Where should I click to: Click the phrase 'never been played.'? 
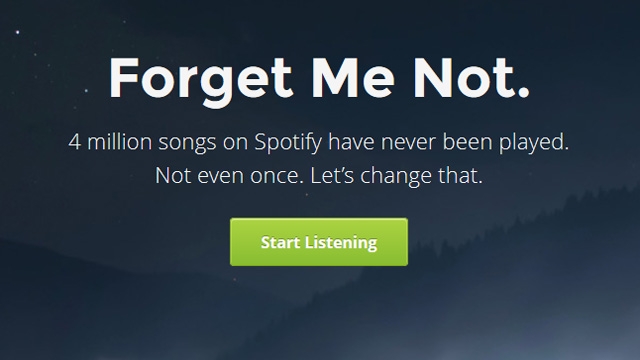[x=475, y=143]
